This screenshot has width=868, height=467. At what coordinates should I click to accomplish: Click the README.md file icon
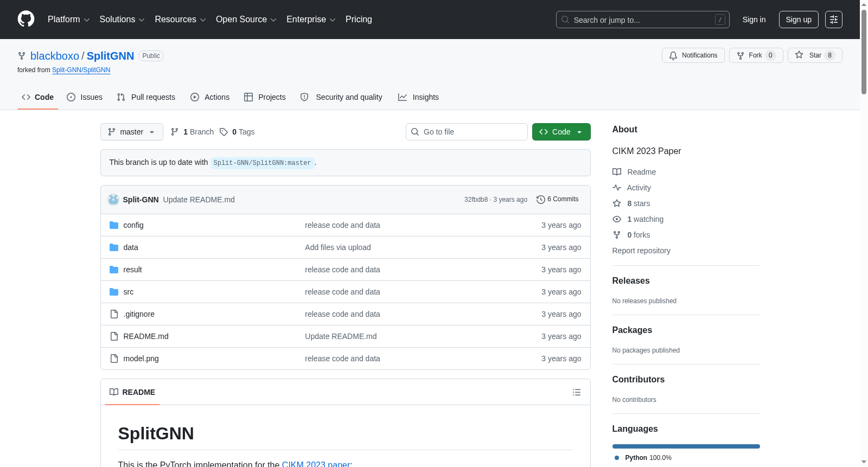click(x=114, y=336)
